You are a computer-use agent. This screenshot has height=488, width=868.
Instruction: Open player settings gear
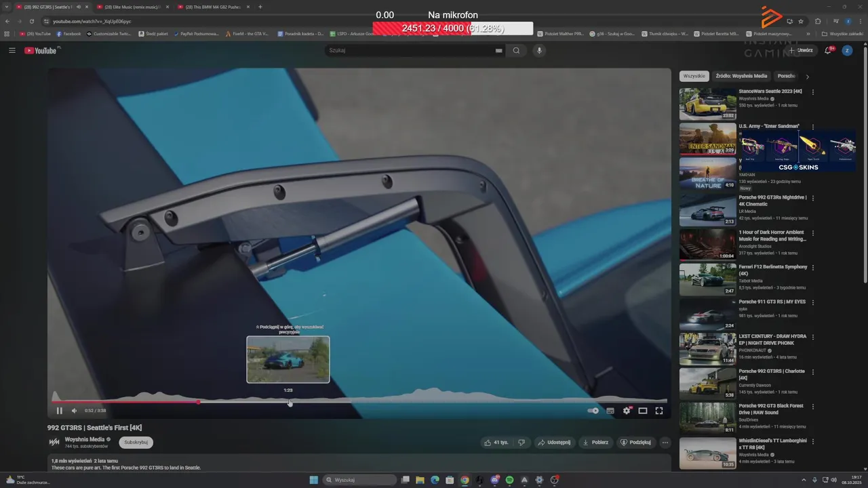click(627, 410)
